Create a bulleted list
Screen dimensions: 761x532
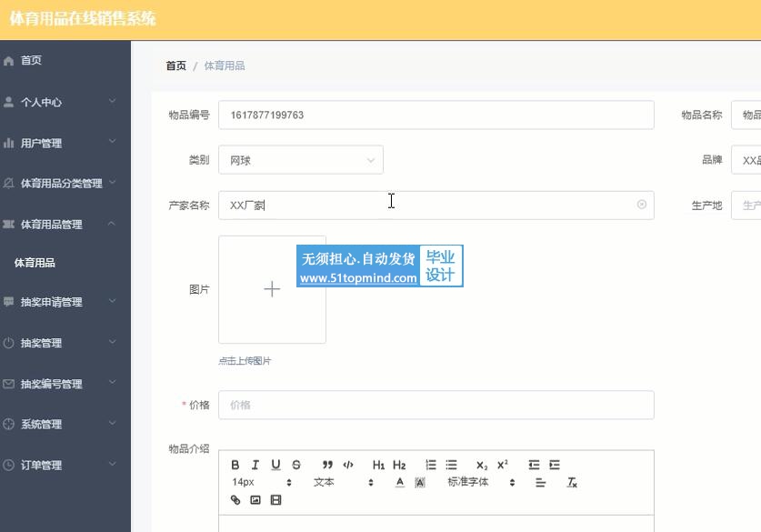point(451,465)
